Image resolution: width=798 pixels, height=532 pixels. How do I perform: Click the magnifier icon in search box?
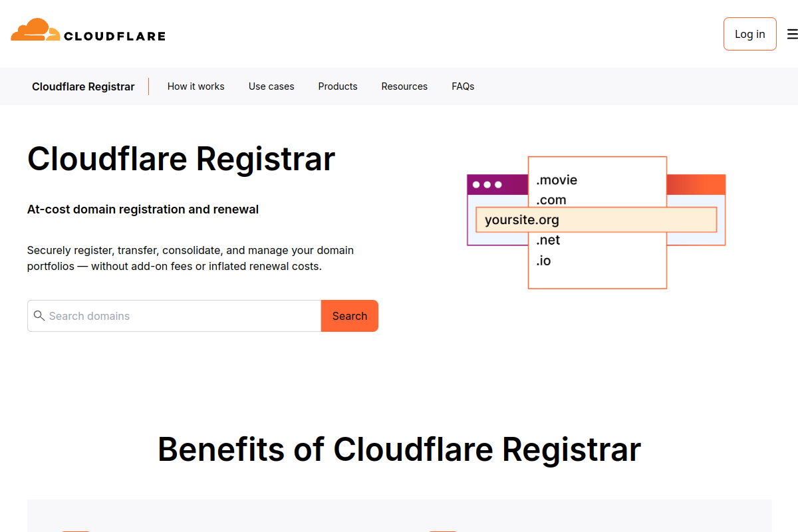39,315
